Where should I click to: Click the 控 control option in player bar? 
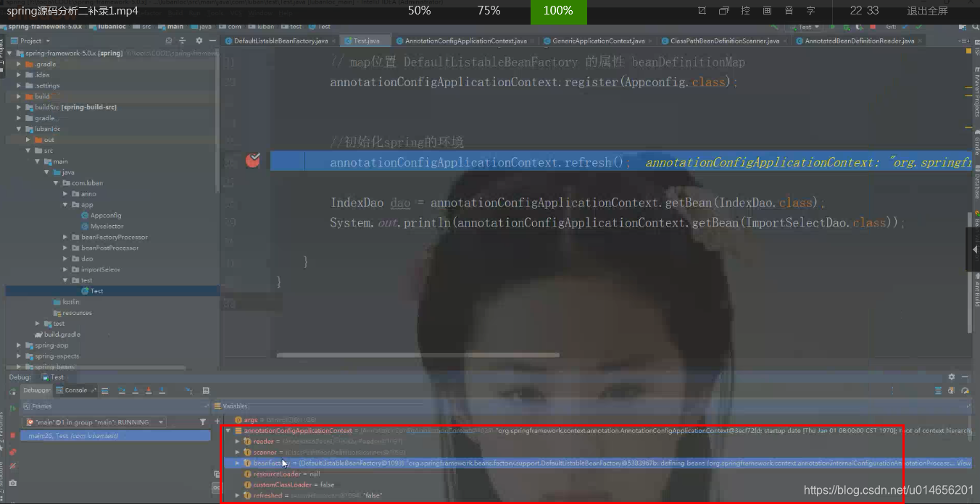(746, 11)
